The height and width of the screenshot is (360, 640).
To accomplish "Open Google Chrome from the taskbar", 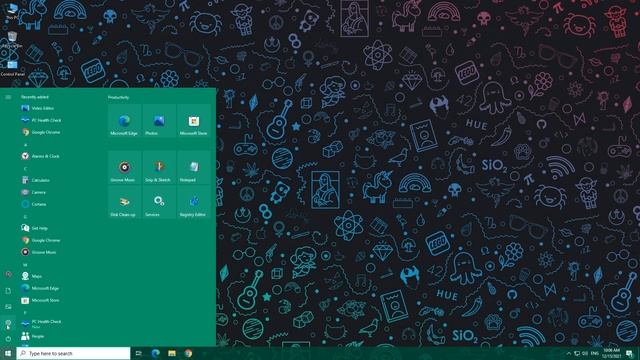I will (x=188, y=353).
